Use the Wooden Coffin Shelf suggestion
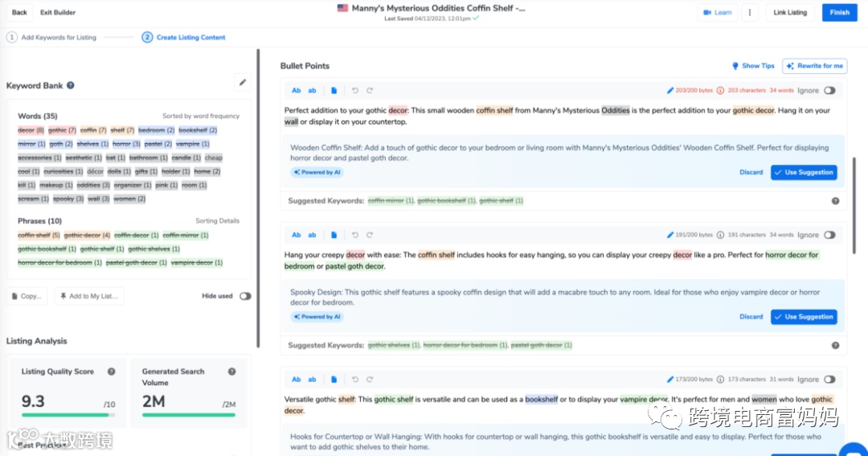The height and width of the screenshot is (456, 868). [x=804, y=172]
